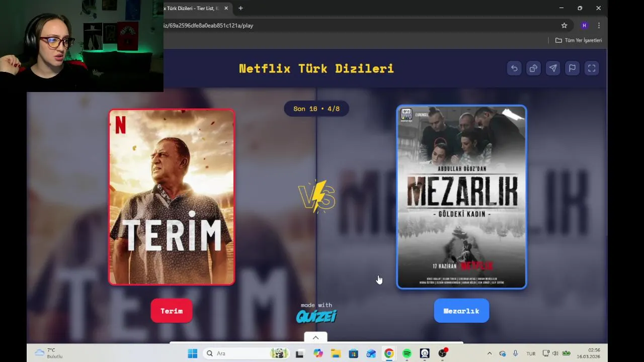The image size is (644, 362).
Task: Click the Netflix Türk Dizileri page title
Action: [316, 68]
